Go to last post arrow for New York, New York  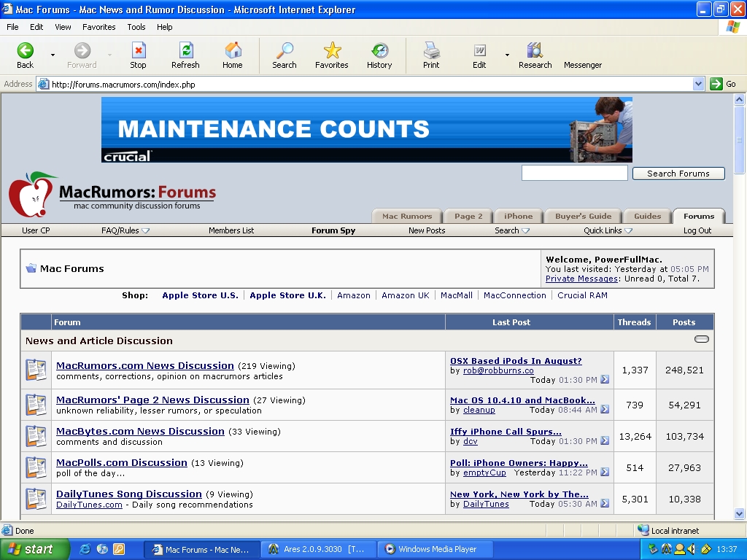click(x=605, y=504)
